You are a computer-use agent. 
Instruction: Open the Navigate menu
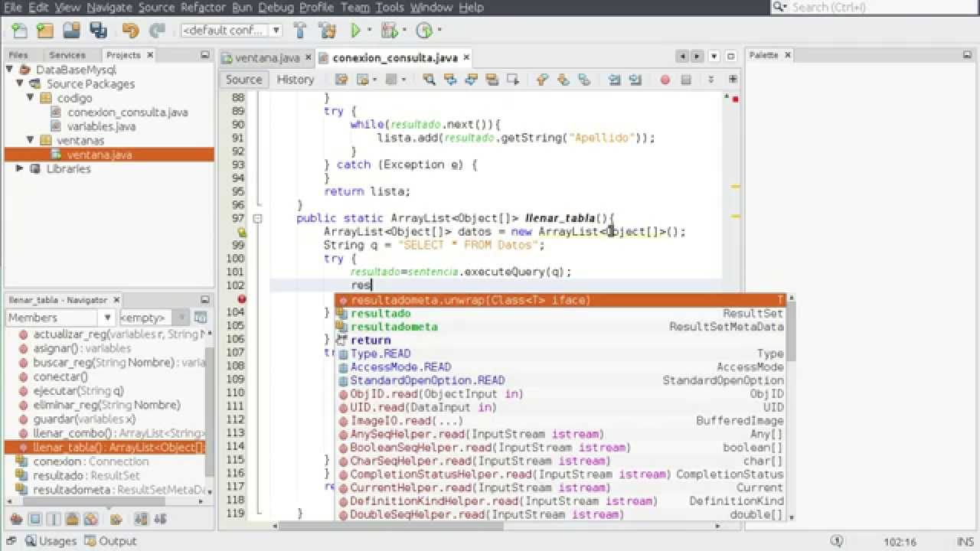109,7
